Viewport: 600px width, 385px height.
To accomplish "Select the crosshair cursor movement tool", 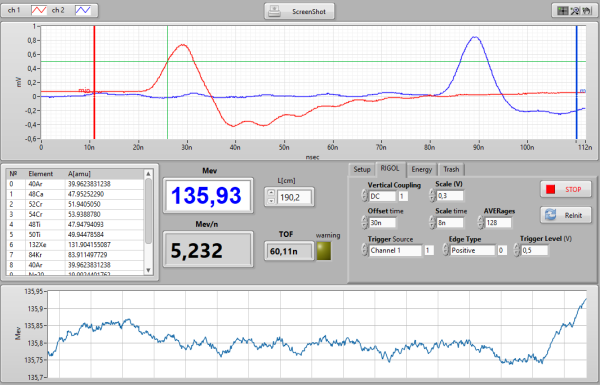I will coord(562,11).
